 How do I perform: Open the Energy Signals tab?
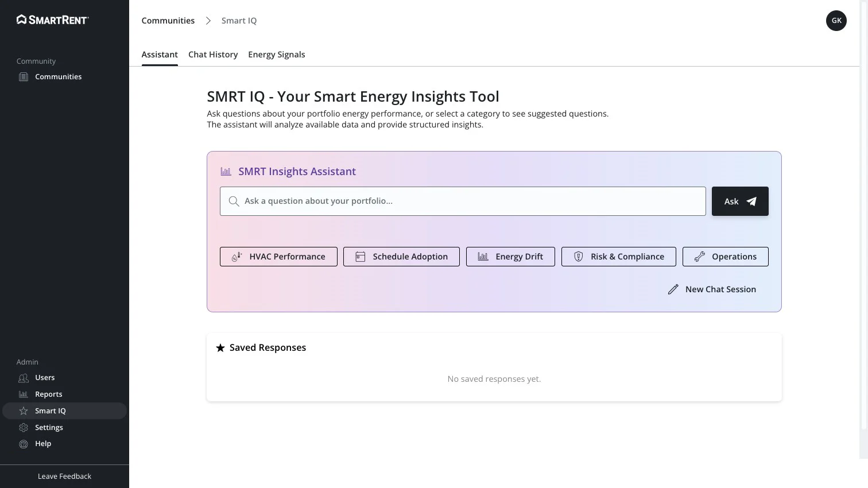[276, 55]
